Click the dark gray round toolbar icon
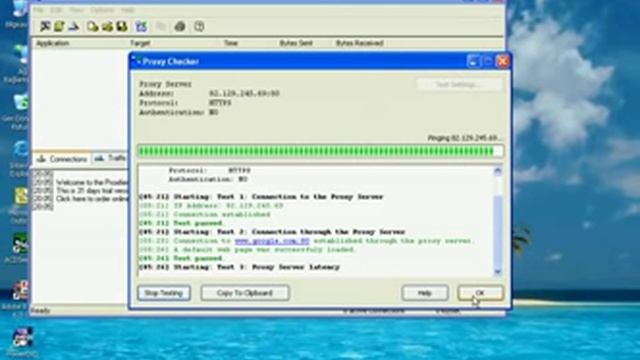This screenshot has width=640, height=360. tap(180, 27)
